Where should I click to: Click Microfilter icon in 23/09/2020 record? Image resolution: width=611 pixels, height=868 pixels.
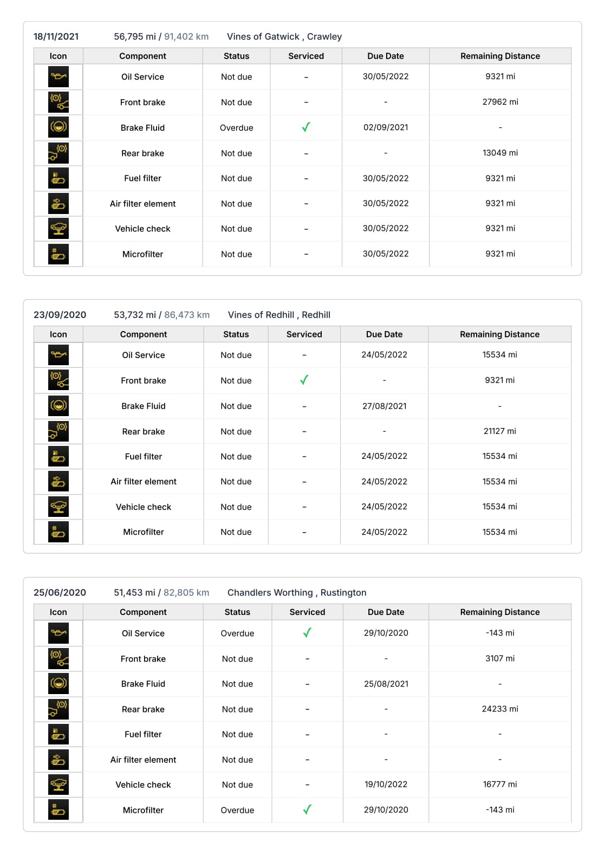[x=58, y=532]
